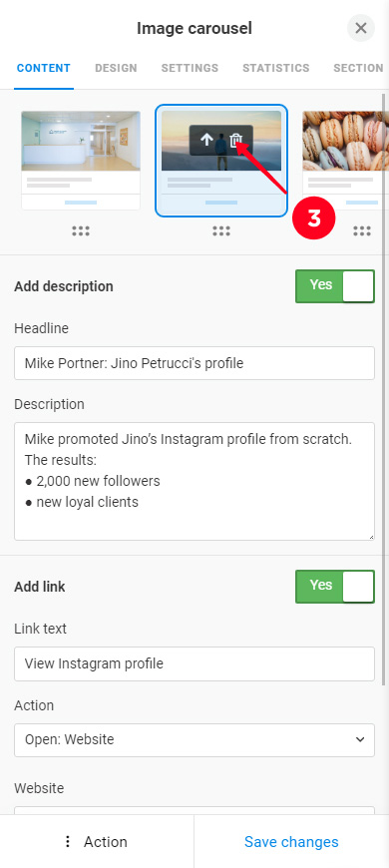
Task: Select the SECTION tab
Action: 358,68
